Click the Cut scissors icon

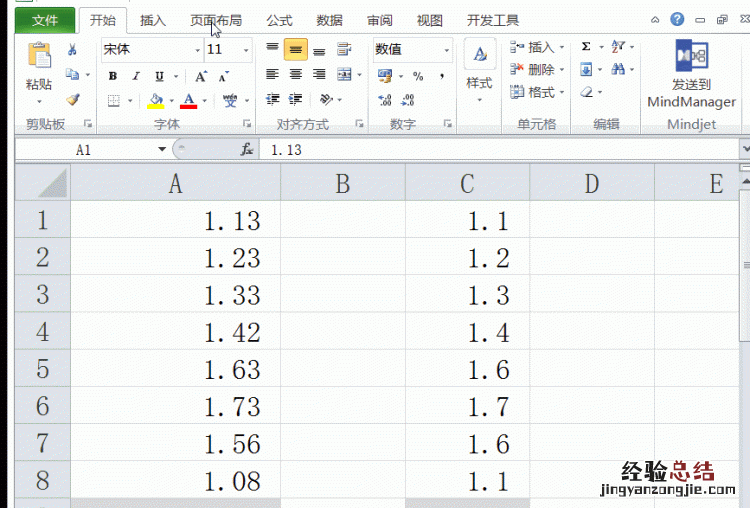tap(72, 49)
